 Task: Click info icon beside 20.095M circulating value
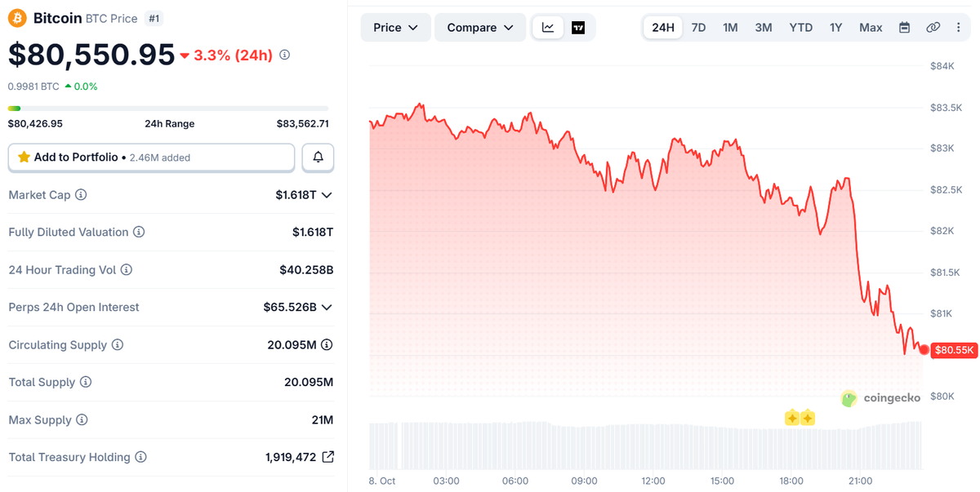[327, 345]
